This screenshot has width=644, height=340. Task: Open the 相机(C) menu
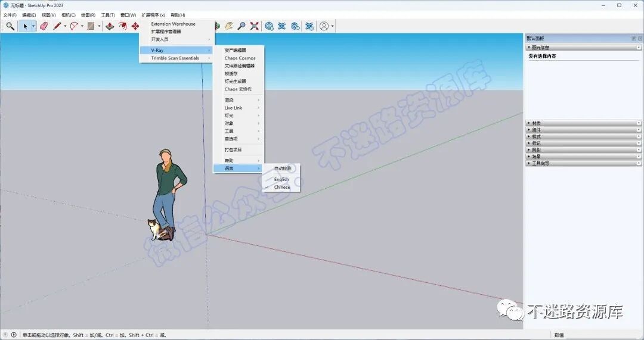[x=68, y=15]
